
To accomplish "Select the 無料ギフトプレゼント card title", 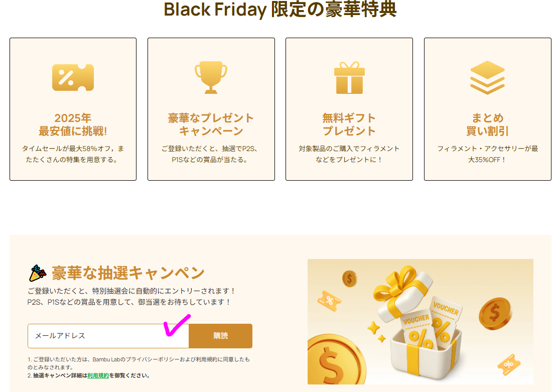I will [349, 124].
